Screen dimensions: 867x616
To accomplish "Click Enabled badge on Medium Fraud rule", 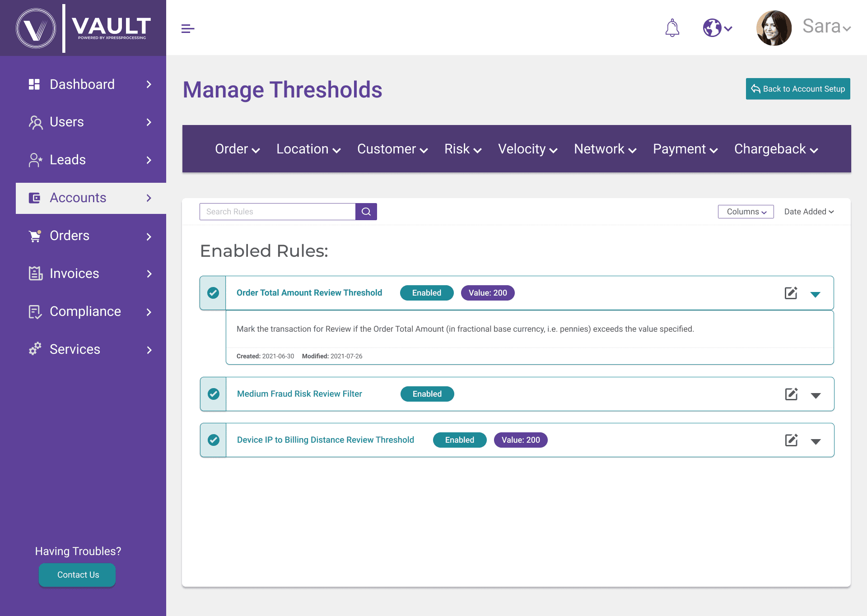I will tap(427, 394).
